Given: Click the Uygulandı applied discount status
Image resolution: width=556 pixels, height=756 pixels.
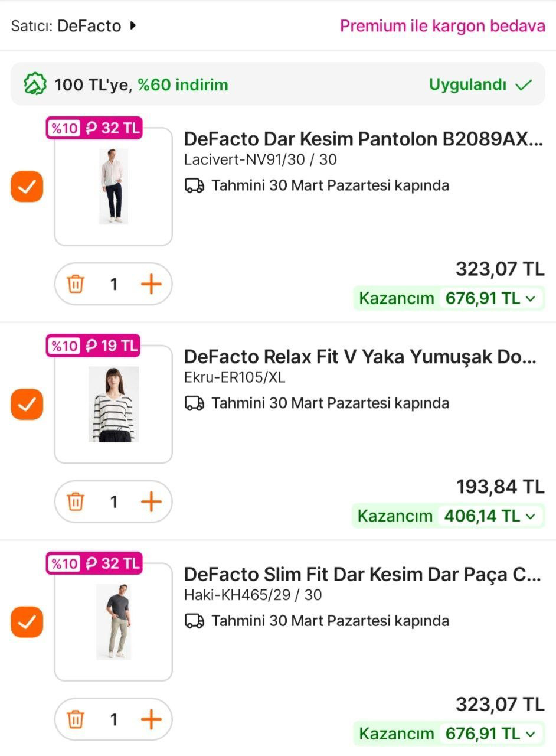Looking at the screenshot, I should tap(480, 84).
